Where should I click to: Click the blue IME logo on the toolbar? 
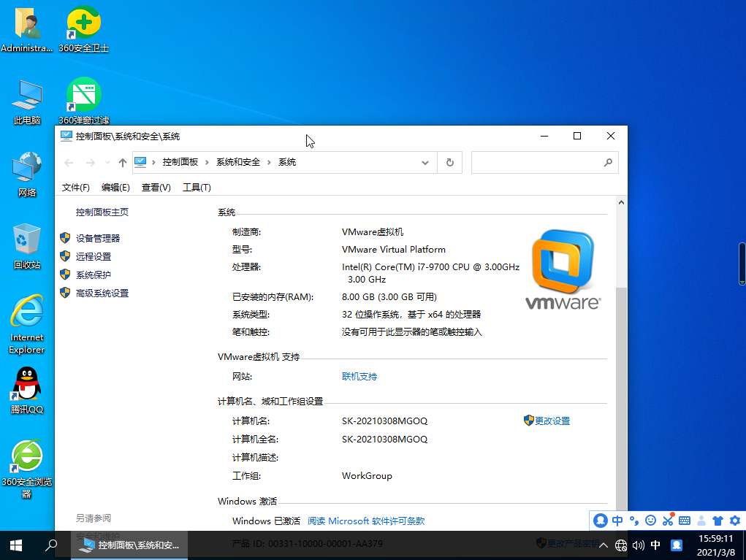pos(601,521)
